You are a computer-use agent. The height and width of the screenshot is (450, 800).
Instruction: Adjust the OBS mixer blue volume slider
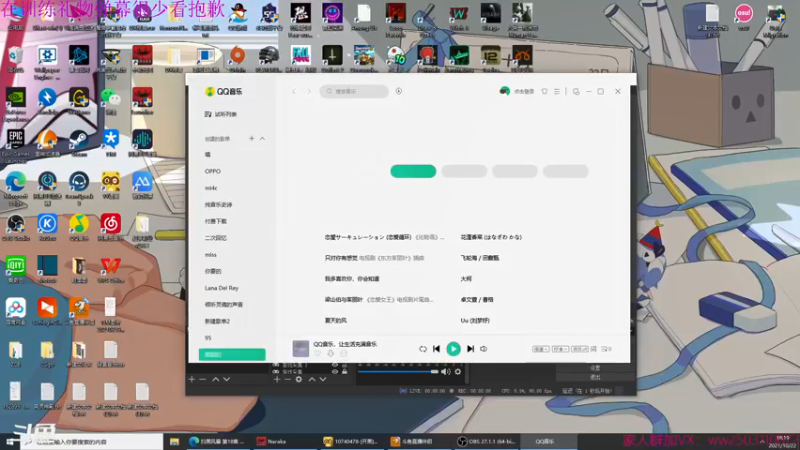point(398,371)
